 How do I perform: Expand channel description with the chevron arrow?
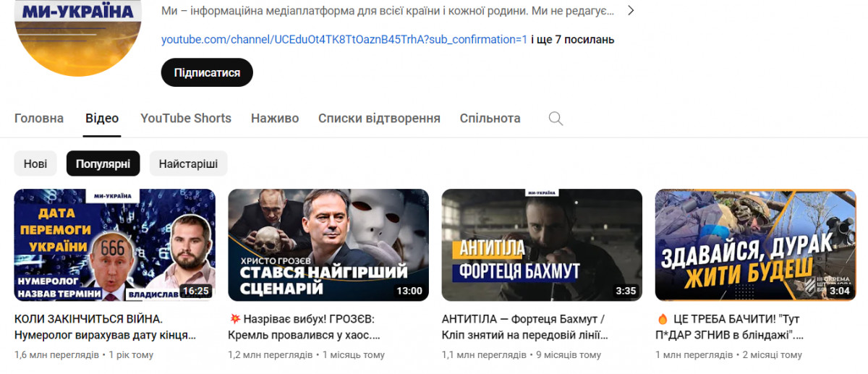631,11
